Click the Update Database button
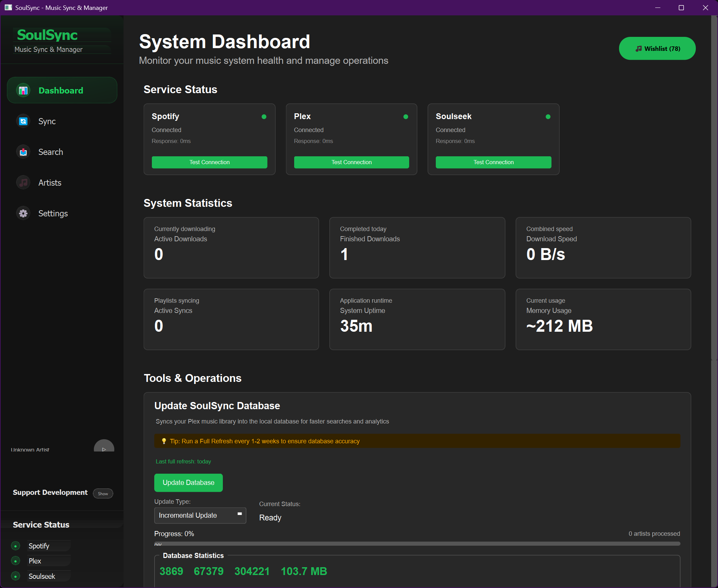718x588 pixels. click(188, 483)
